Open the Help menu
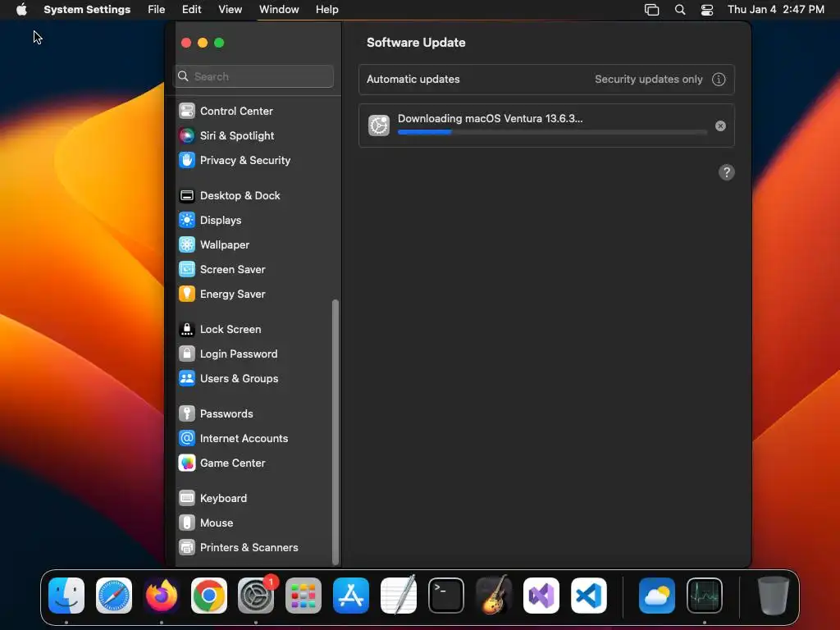840x630 pixels. point(326,10)
